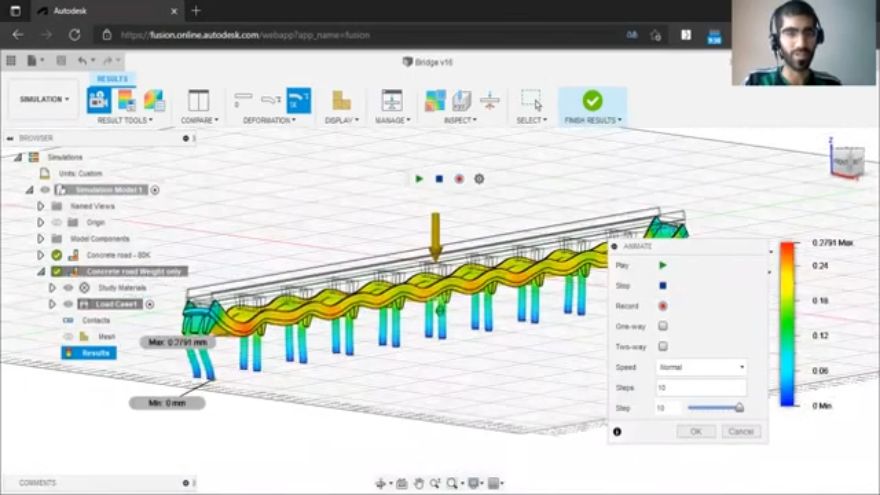Viewport: 880px width, 495px height.
Task: Click the Zoom Window magnifier icon
Action: 452,483
